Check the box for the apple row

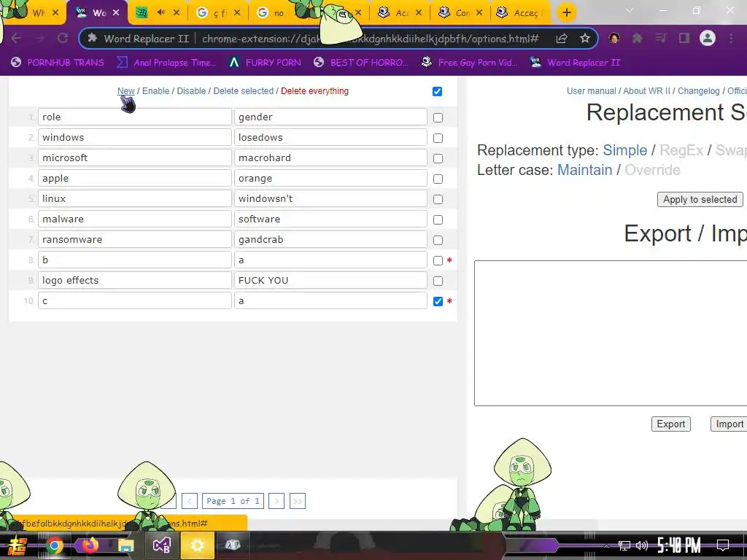coord(438,179)
